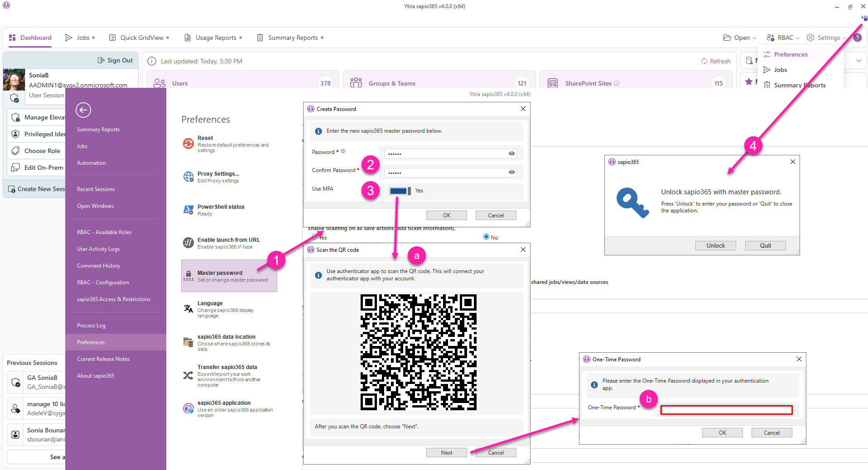
Task: Click the One-Time Password input field
Action: [x=726, y=410]
